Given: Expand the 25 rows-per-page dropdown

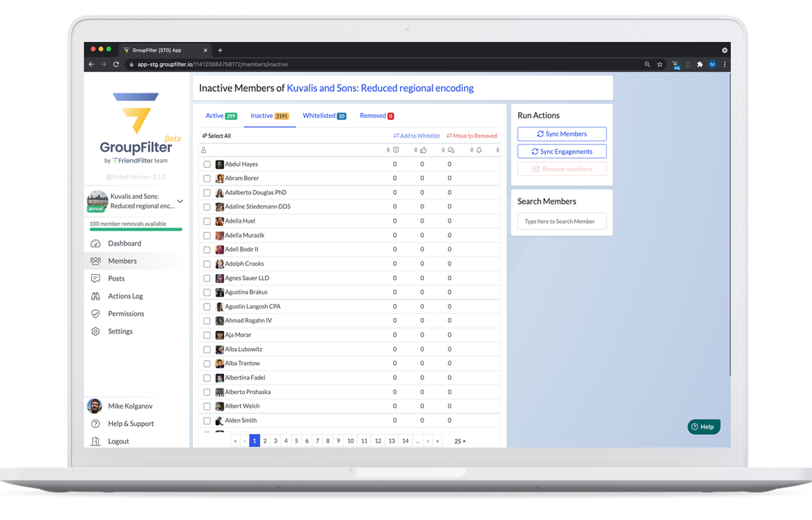Looking at the screenshot, I should coord(459,441).
